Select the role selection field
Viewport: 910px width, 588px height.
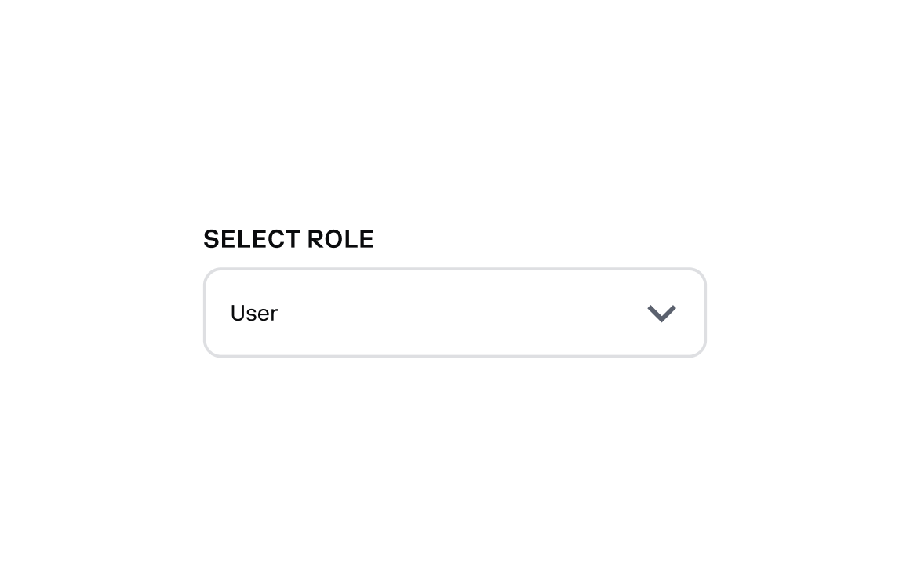click(x=454, y=313)
